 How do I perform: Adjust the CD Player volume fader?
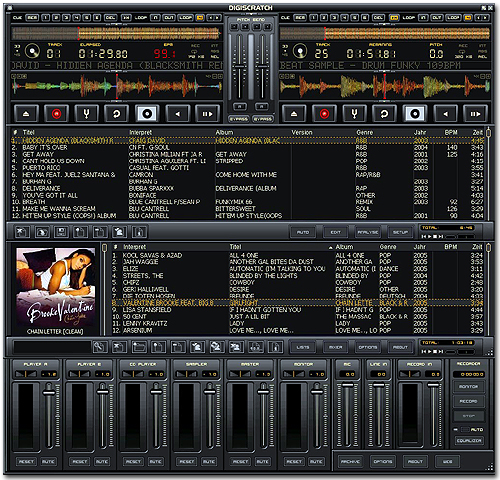coord(156,392)
